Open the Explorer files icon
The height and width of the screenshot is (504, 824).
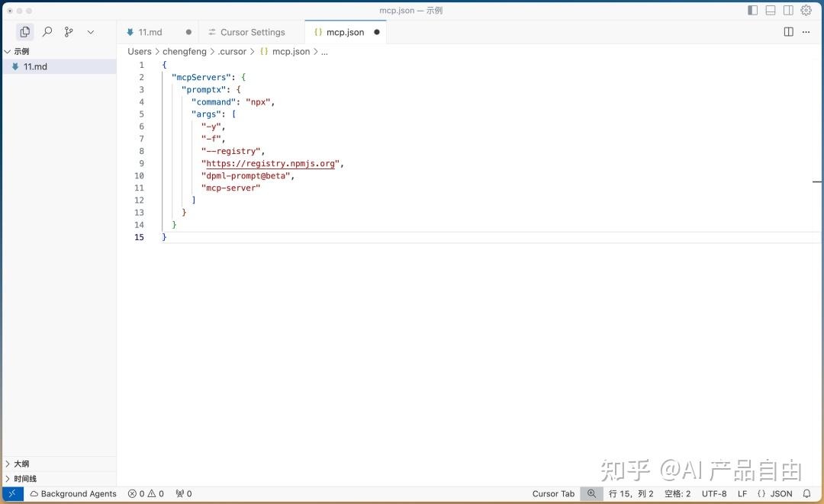coord(24,32)
